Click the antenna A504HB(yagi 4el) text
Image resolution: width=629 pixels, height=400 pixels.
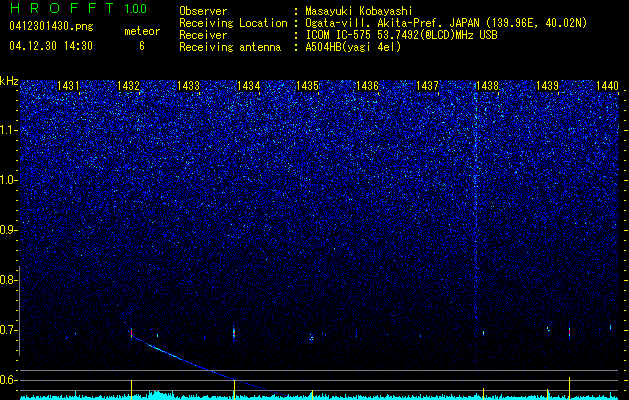click(x=353, y=47)
